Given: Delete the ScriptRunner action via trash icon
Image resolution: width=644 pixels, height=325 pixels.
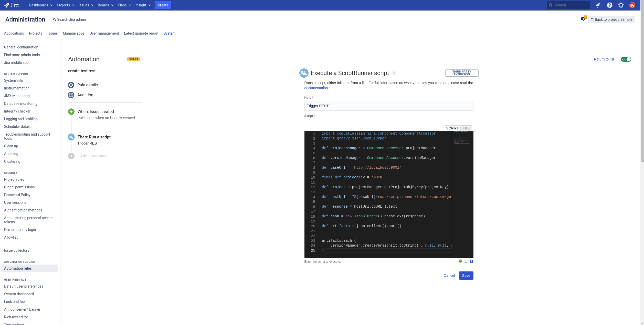Looking at the screenshot, I should 394,73.
